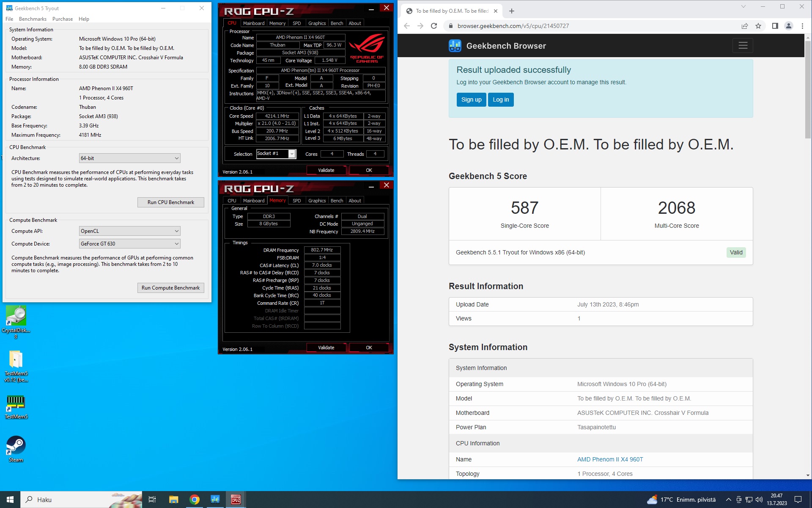Expand the Compute Device GeForce GT 630 dropdown
Image resolution: width=812 pixels, height=508 pixels.
(x=130, y=244)
